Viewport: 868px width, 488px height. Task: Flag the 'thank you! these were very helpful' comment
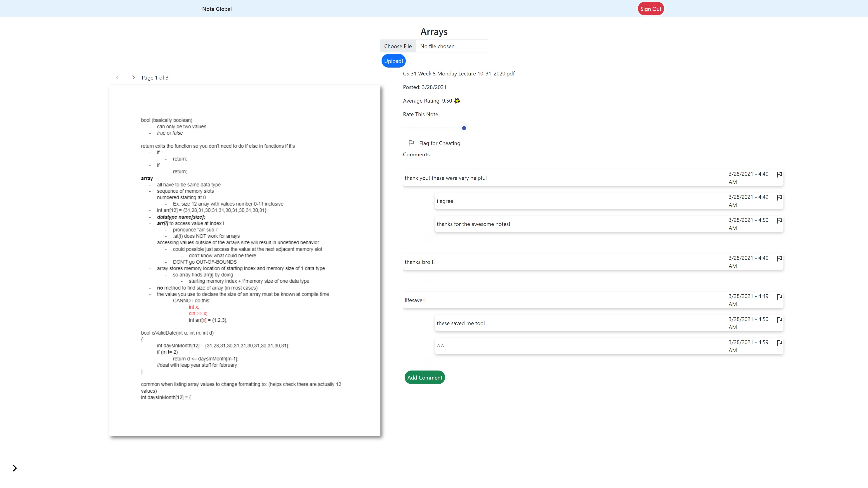[779, 174]
